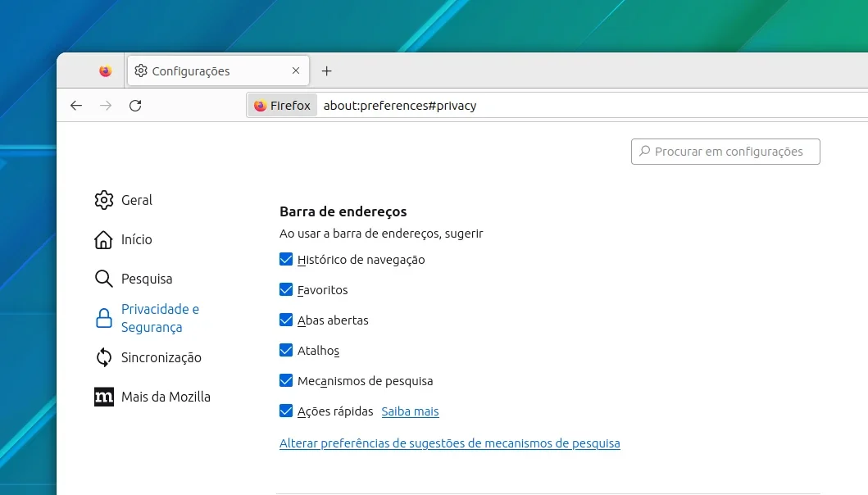Toggle the Favoritos checkbox

[286, 289]
